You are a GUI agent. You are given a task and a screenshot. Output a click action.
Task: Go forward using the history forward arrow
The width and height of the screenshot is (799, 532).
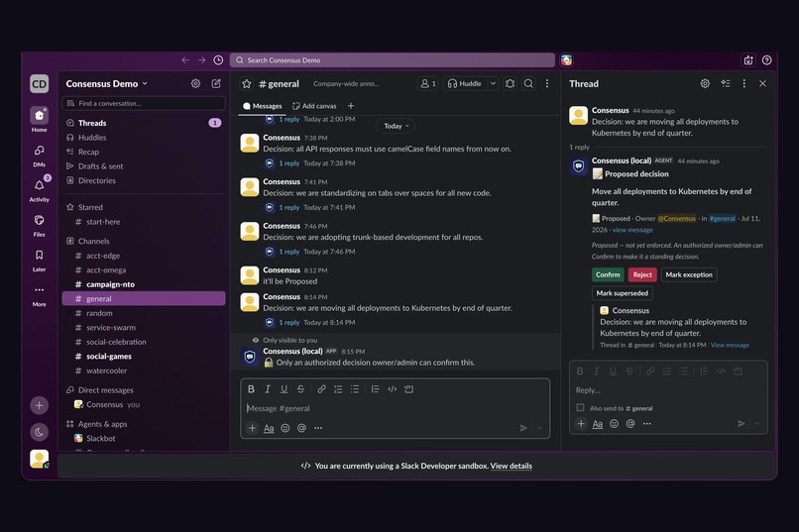[202, 60]
